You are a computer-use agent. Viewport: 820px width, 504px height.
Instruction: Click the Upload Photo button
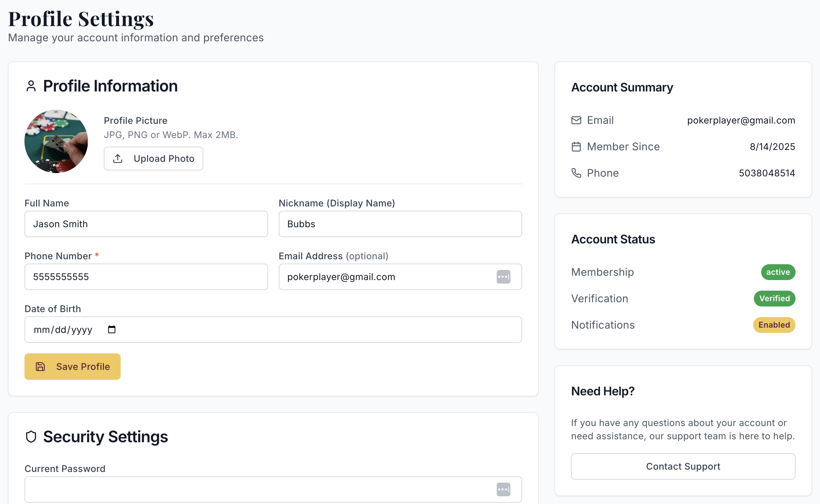point(153,158)
